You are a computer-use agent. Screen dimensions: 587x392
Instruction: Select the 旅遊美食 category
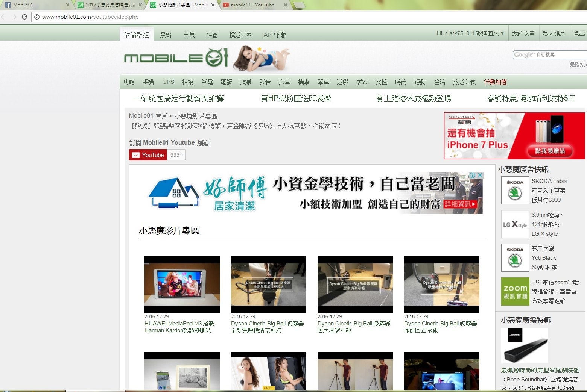464,82
